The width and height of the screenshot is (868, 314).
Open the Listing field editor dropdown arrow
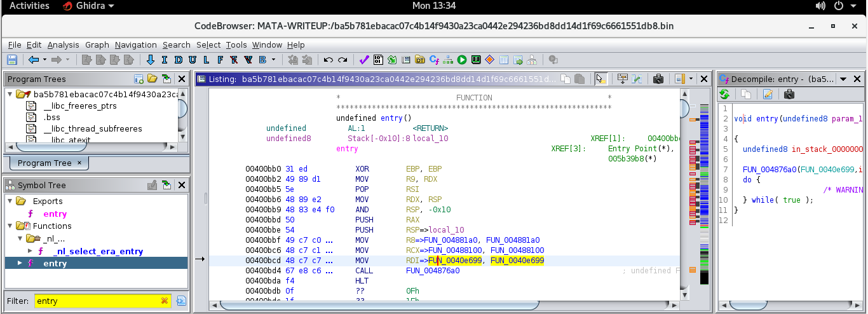pos(691,79)
